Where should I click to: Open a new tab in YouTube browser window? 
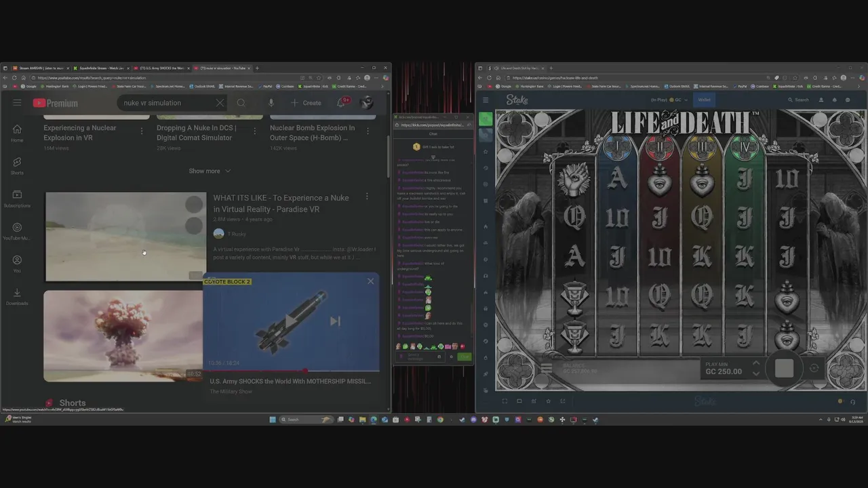tap(257, 68)
